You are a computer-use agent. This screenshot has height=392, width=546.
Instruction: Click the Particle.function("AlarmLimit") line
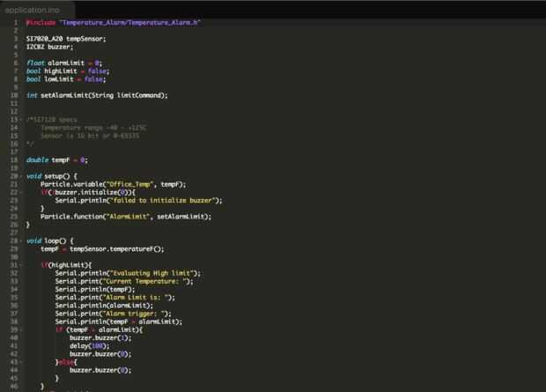click(126, 217)
